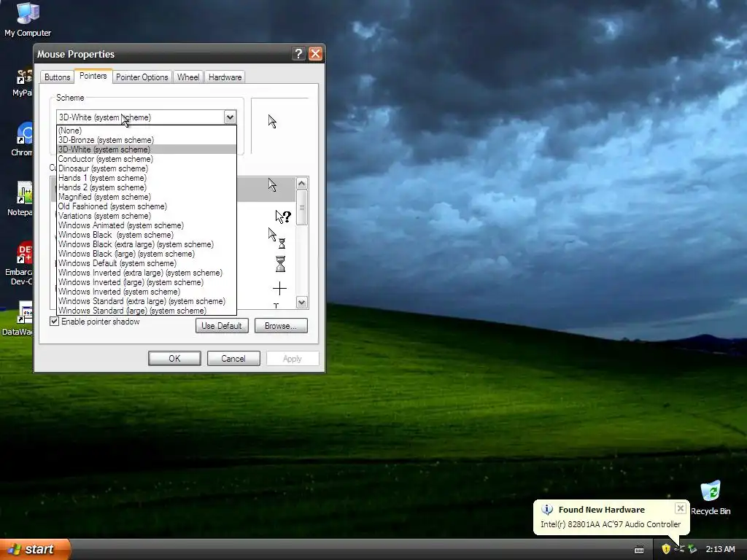
Task: Choose Windows Black (extra large) scheme
Action: point(146,244)
